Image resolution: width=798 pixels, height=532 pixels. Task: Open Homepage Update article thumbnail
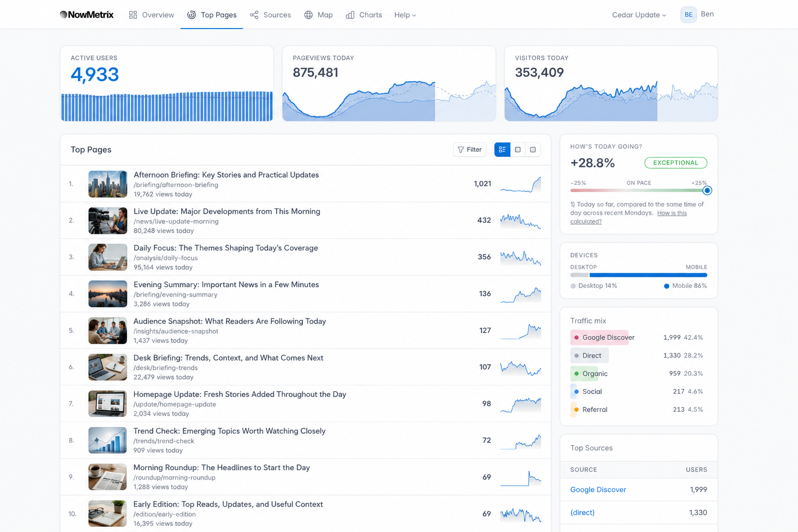coord(108,404)
